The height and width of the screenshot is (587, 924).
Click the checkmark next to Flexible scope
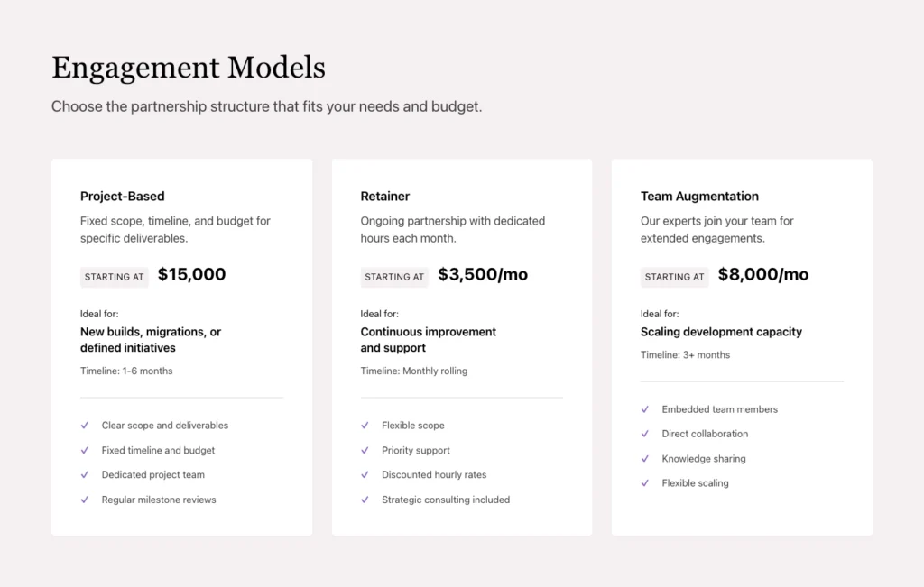click(365, 425)
